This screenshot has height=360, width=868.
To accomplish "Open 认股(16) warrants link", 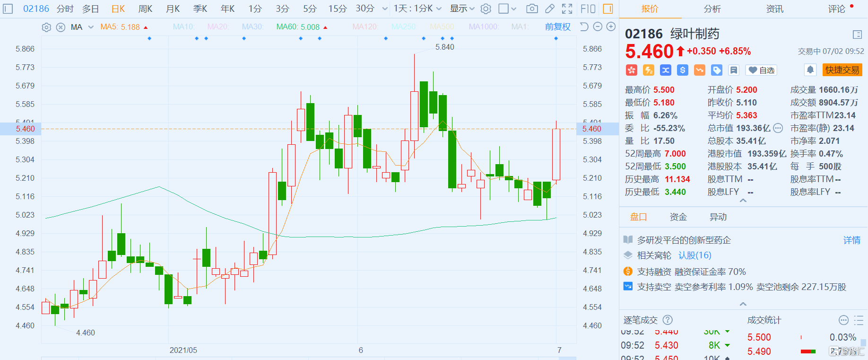I will [695, 255].
